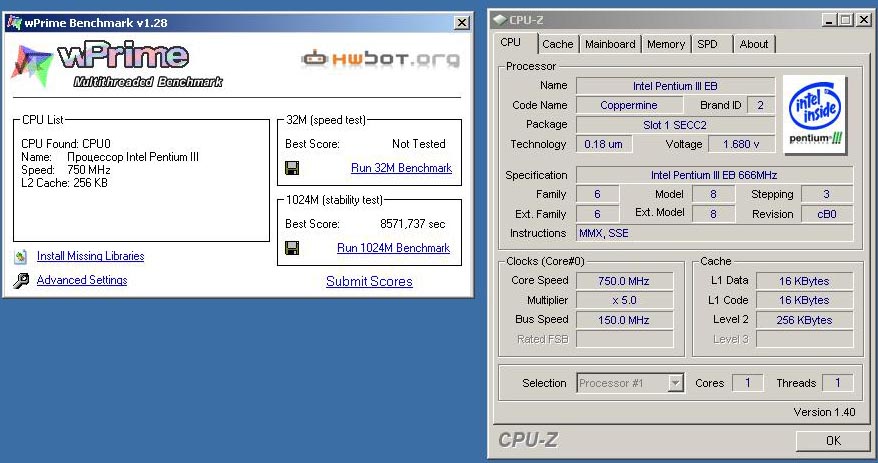Switch to the Memory tab
878x463 pixels.
click(x=666, y=44)
